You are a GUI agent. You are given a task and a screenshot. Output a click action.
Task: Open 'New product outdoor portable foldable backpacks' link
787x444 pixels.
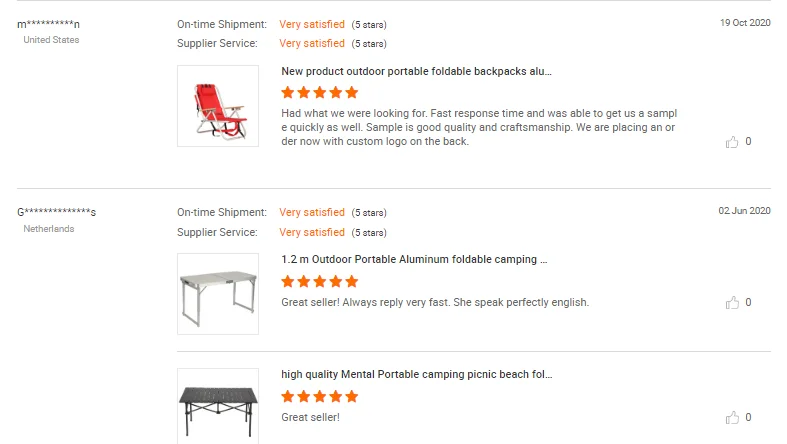[416, 71]
